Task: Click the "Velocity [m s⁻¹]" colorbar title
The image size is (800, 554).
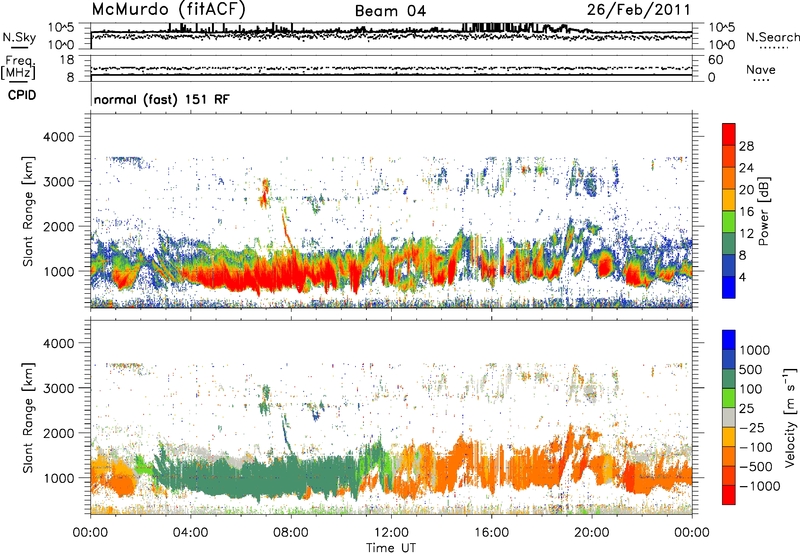Action: point(790,416)
